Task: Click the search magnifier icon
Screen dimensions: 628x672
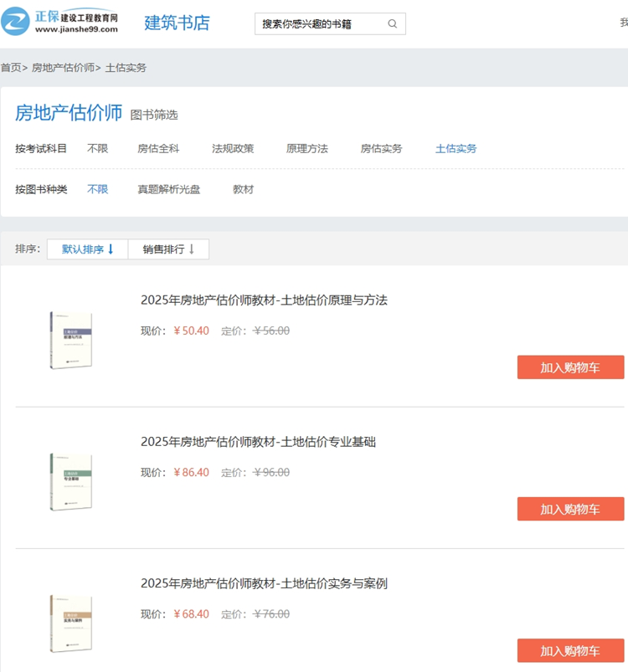Action: tap(393, 24)
